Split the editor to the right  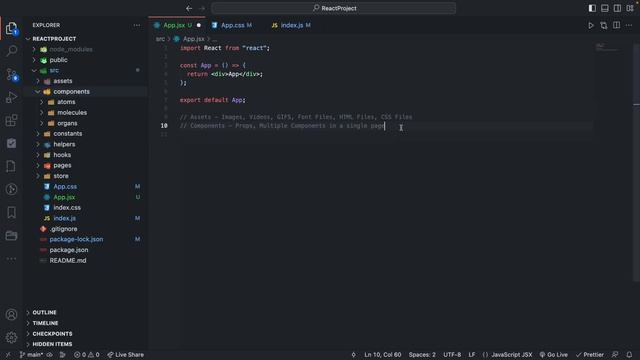coord(616,25)
